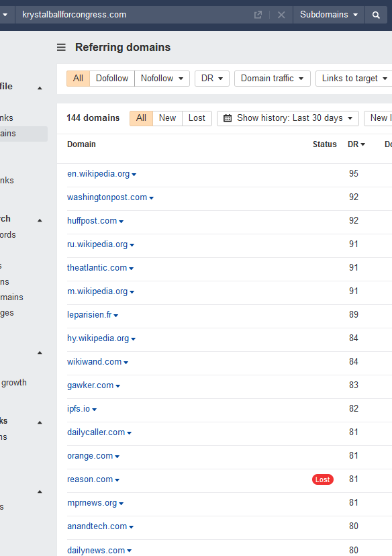The width and height of the screenshot is (392, 556).
Task: Open the washingtonpost.com domain link
Action: (107, 197)
